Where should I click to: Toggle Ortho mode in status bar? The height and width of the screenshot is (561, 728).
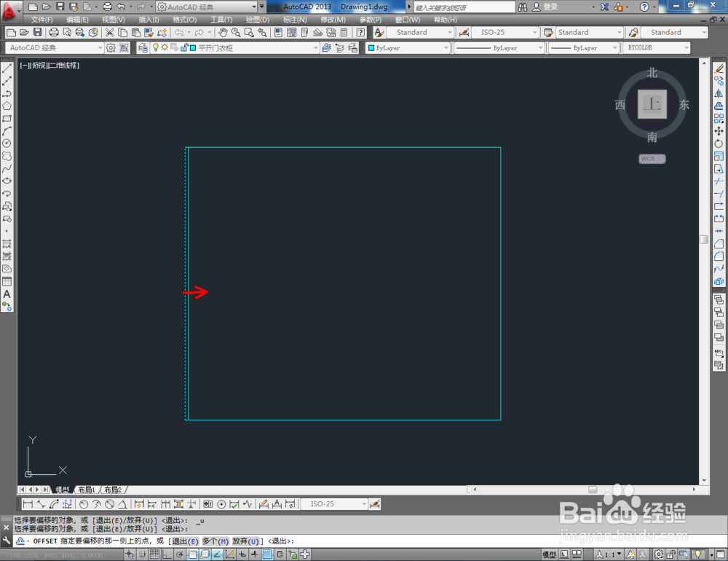[167, 554]
